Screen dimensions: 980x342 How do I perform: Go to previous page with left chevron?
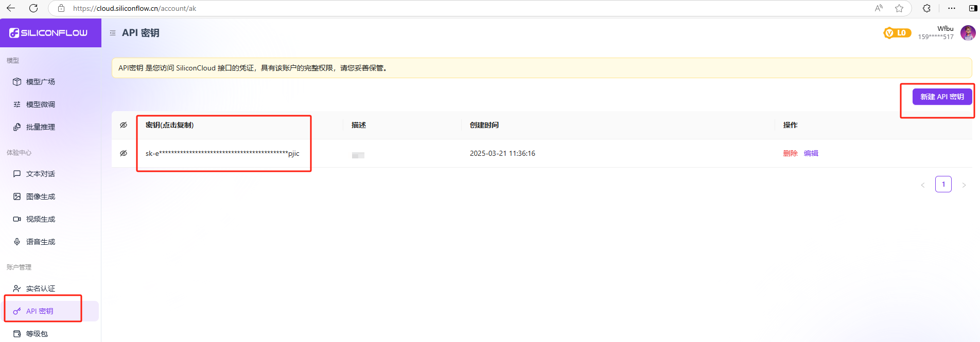(923, 185)
